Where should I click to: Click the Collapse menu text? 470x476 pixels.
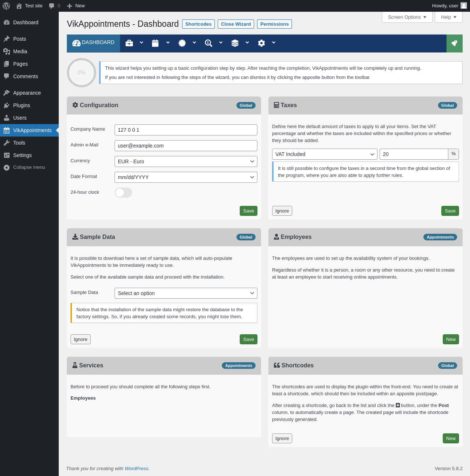coord(29,167)
